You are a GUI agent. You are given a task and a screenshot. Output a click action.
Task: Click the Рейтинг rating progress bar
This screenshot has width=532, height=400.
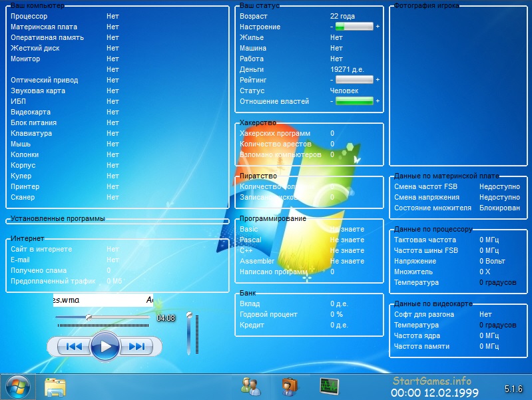pos(354,80)
